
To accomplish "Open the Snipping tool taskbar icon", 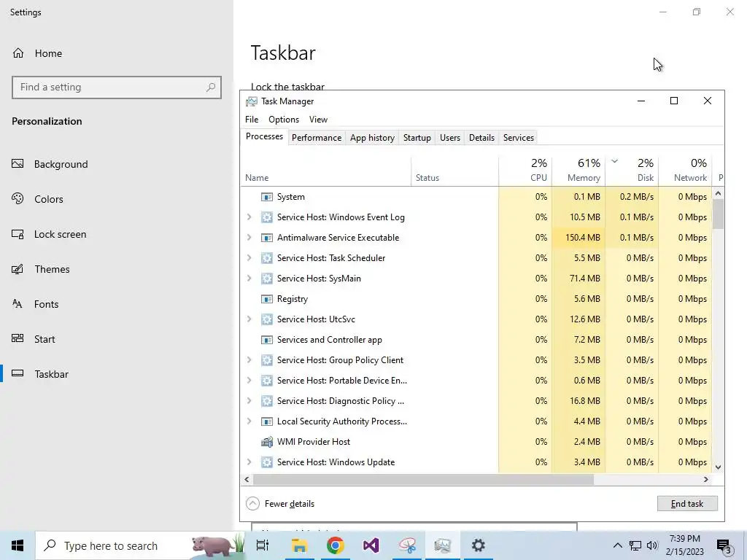I will (x=407, y=545).
